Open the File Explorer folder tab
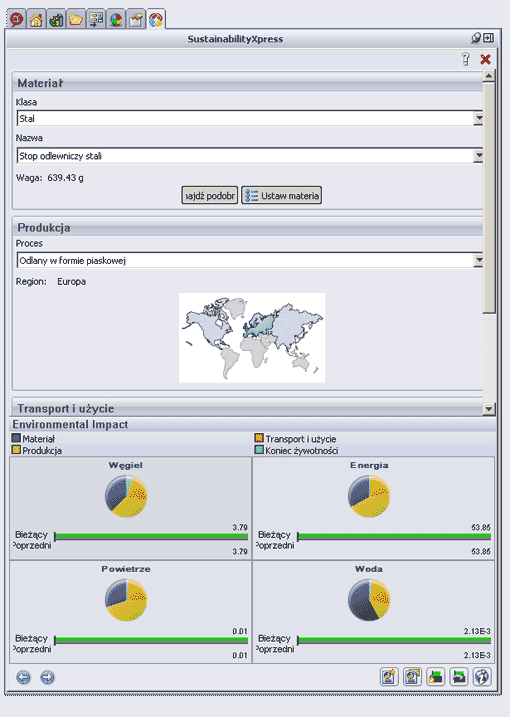This screenshot has width=510, height=717. coord(76,20)
